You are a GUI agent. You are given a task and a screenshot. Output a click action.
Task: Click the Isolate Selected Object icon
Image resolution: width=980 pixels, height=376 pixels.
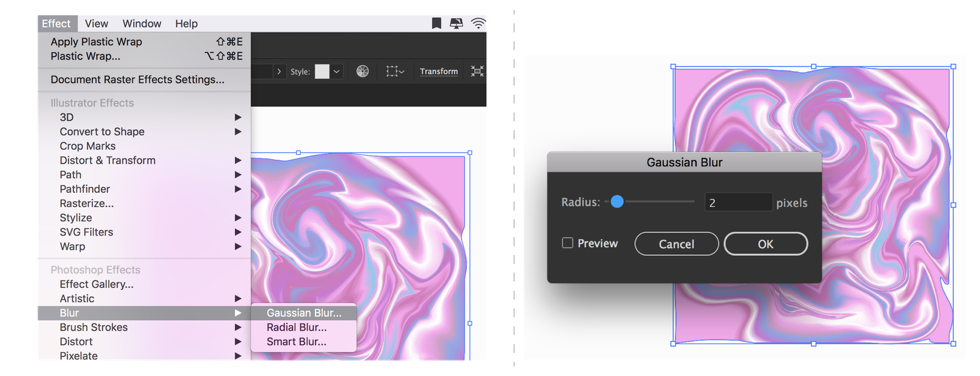pyautogui.click(x=477, y=72)
